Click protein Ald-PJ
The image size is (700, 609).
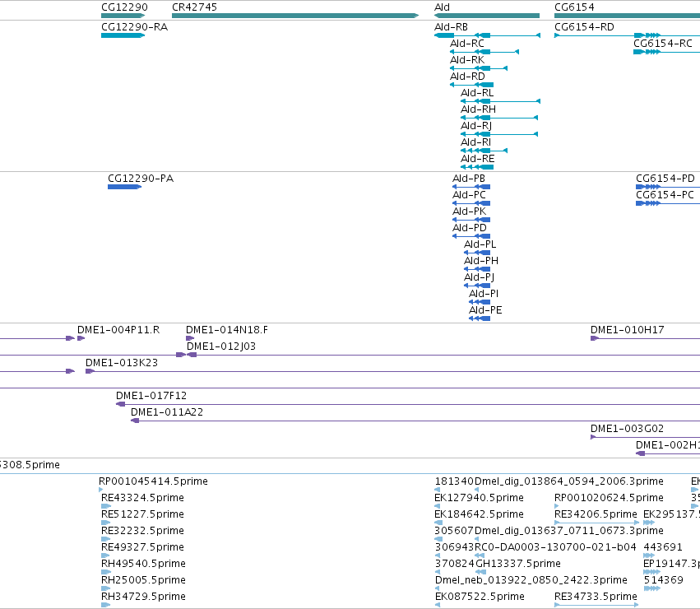(479, 277)
